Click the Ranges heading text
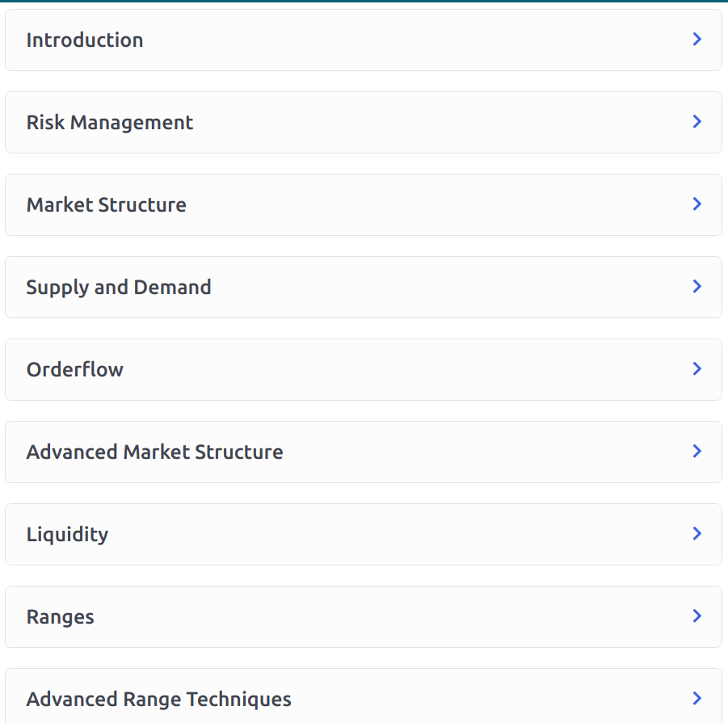The width and height of the screenshot is (728, 723). point(61,617)
